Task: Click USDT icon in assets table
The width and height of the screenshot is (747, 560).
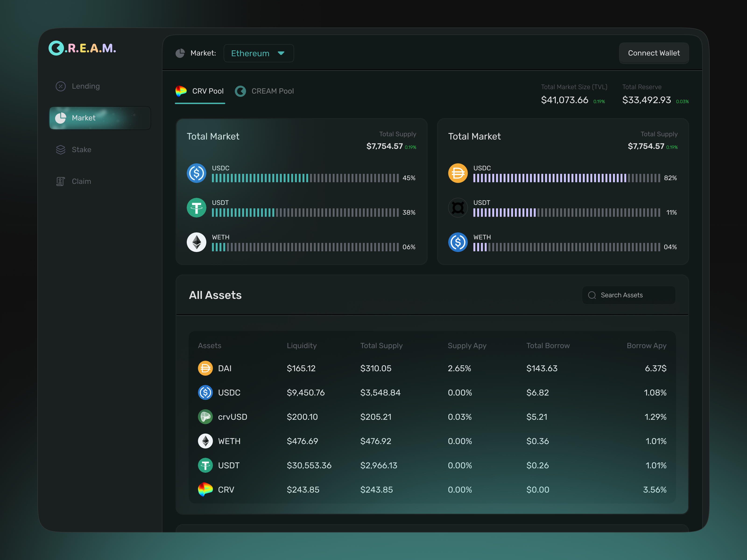Action: 205,465
